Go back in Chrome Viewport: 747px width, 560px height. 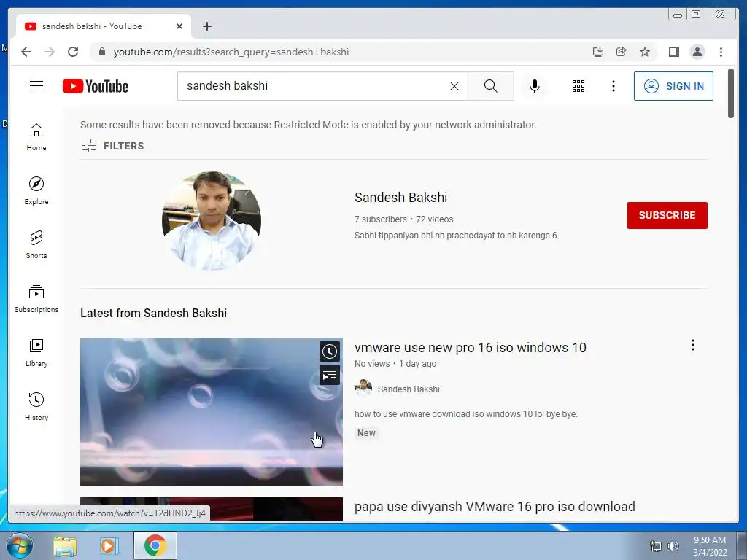pos(26,52)
